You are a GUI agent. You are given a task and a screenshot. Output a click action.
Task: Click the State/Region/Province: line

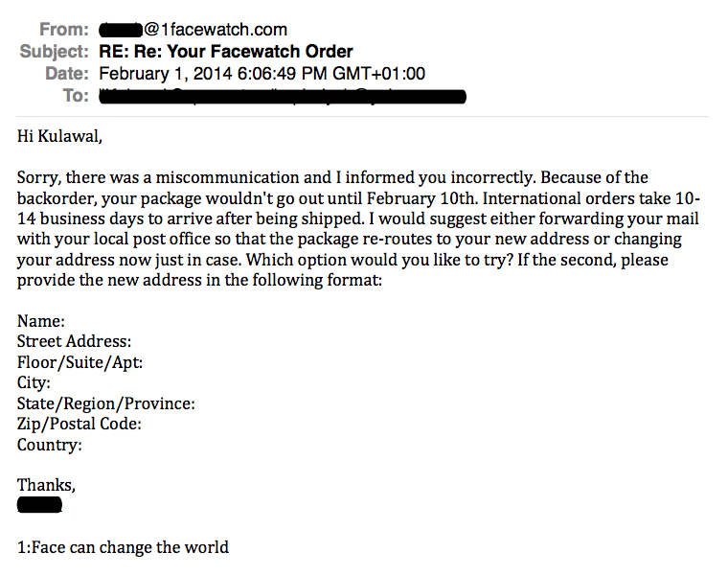click(106, 403)
